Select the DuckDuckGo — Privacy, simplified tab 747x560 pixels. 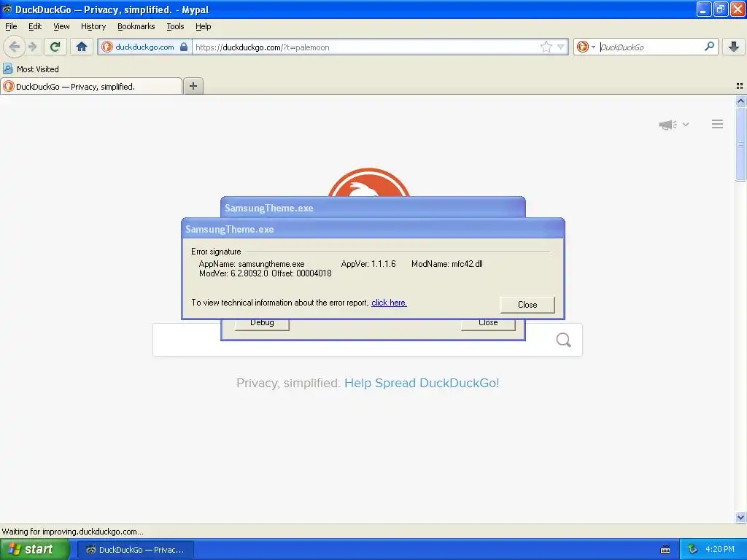coord(91,86)
